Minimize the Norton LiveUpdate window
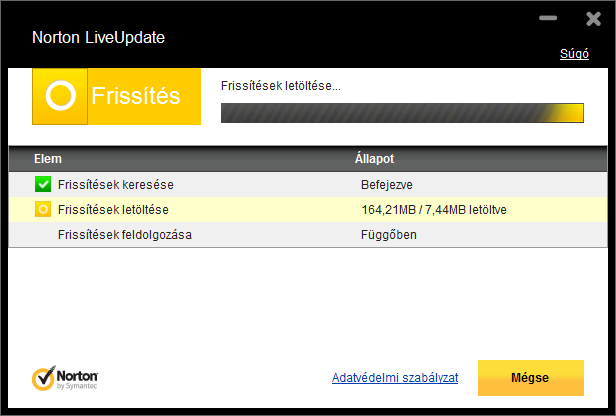Image resolution: width=616 pixels, height=416 pixels. click(x=548, y=18)
